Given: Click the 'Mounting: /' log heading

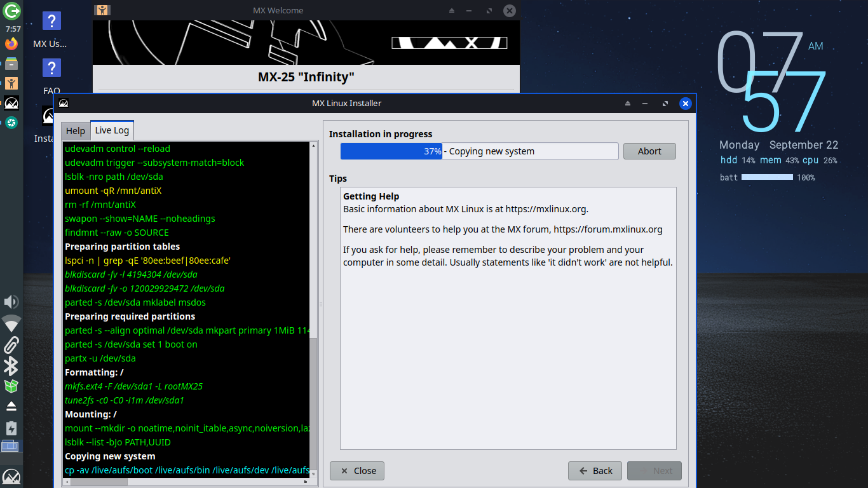Looking at the screenshot, I should 91,414.
